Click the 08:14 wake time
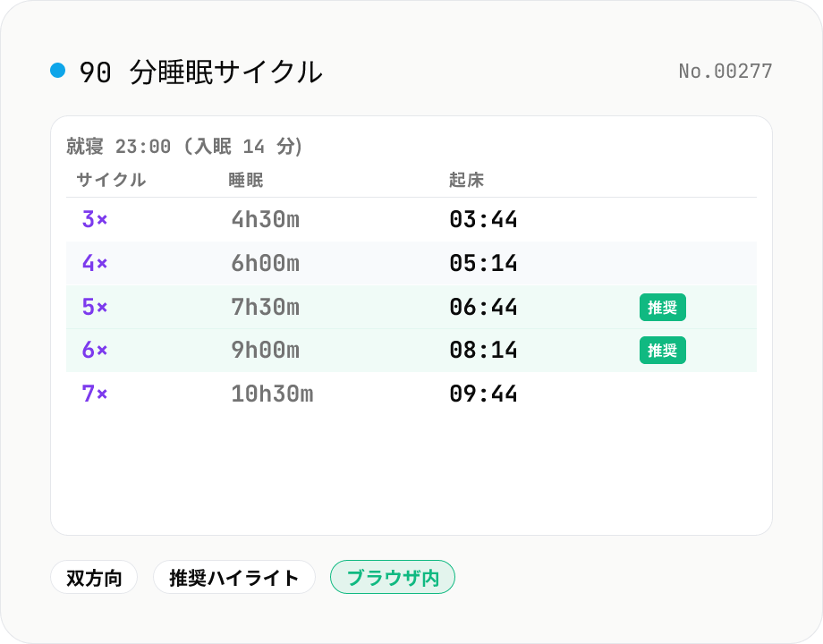The height and width of the screenshot is (644, 823). (x=483, y=350)
